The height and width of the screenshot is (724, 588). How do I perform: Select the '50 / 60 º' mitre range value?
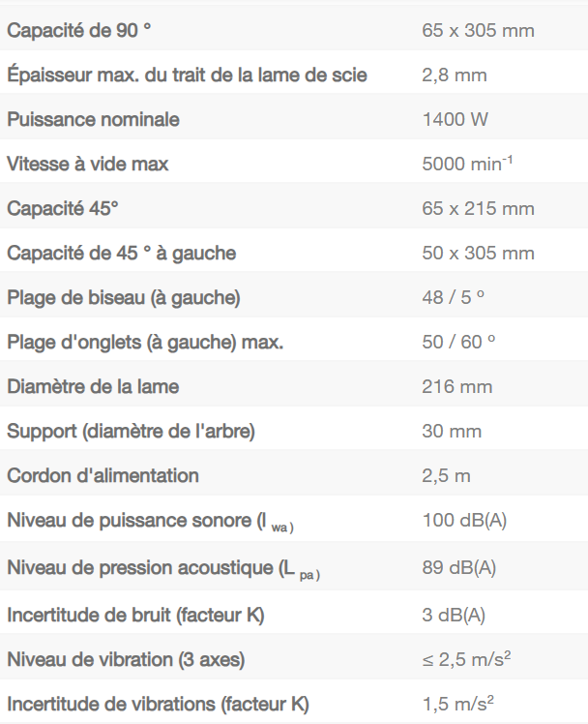pyautogui.click(x=458, y=342)
